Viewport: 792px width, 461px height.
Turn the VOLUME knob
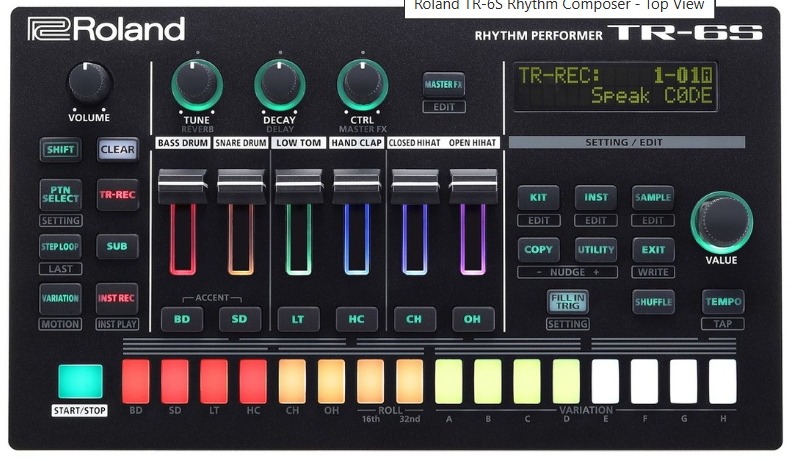tap(89, 82)
